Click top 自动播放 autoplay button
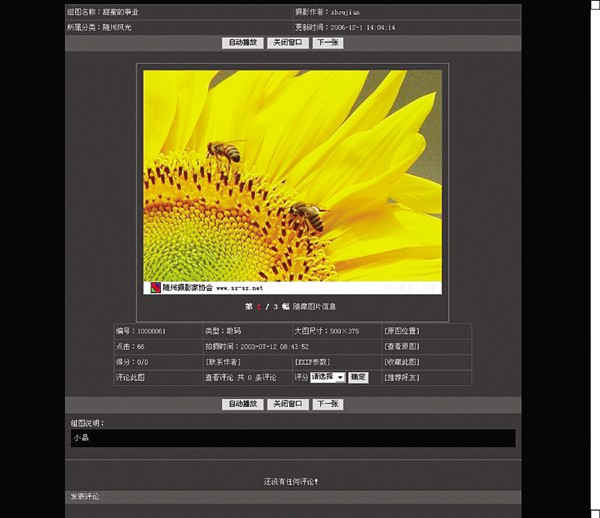This screenshot has width=600, height=518. (243, 43)
